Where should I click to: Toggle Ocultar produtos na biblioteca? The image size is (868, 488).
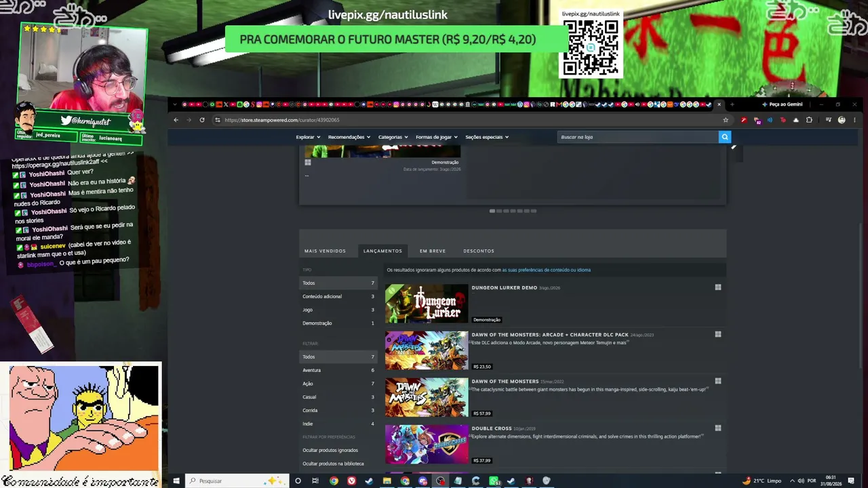point(333,464)
